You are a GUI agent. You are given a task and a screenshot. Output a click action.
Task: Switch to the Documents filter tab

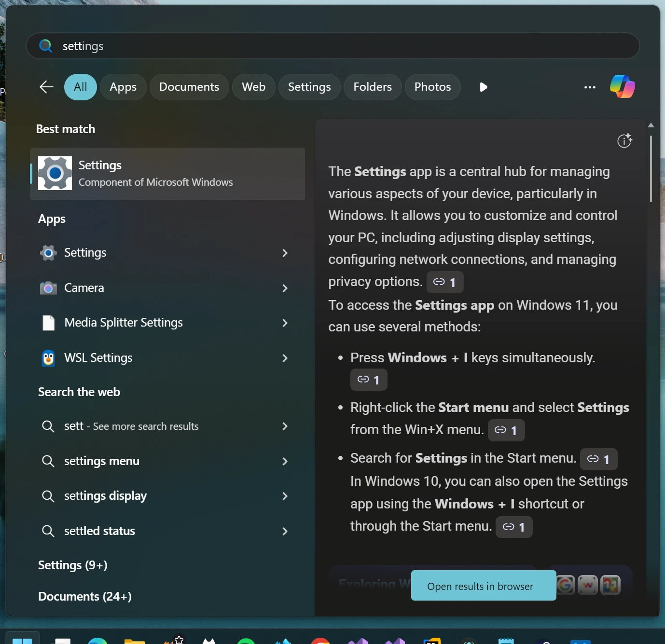(189, 87)
